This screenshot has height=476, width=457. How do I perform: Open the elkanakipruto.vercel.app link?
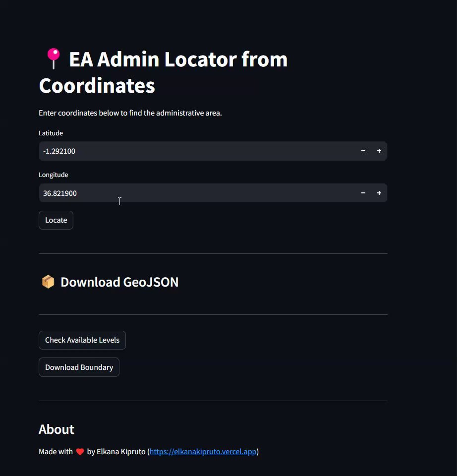point(203,452)
